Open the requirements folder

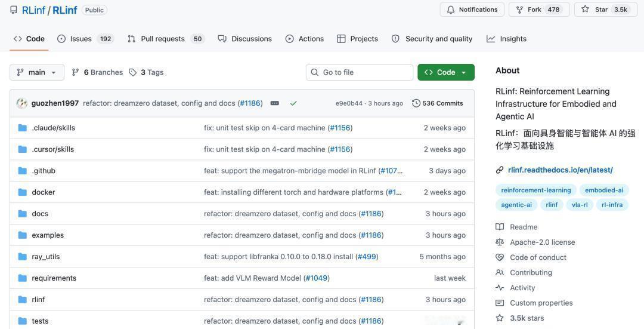click(54, 278)
